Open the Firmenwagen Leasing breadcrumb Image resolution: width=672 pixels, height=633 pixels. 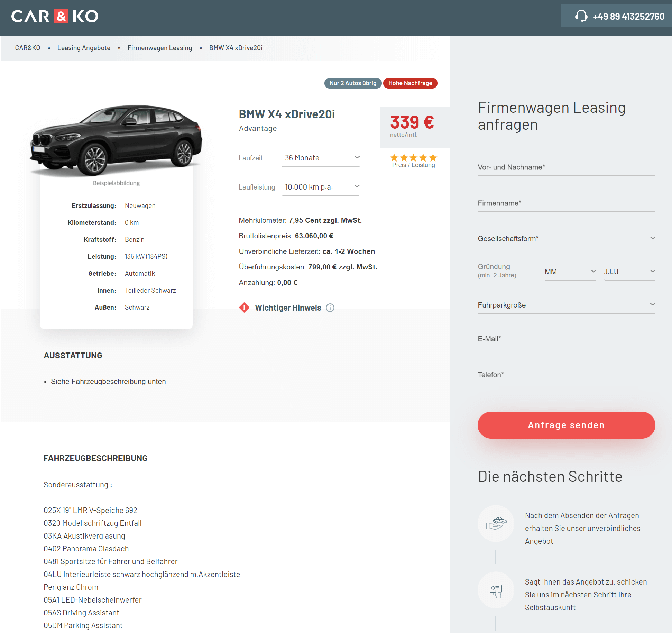tap(160, 48)
